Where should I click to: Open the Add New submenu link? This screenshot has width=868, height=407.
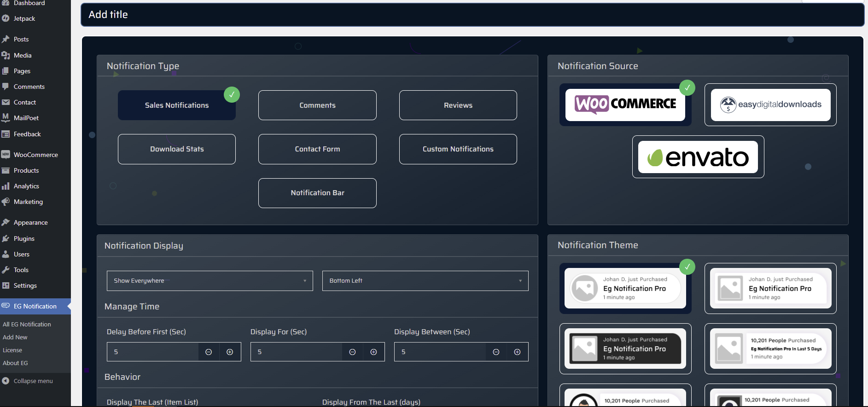coord(15,337)
